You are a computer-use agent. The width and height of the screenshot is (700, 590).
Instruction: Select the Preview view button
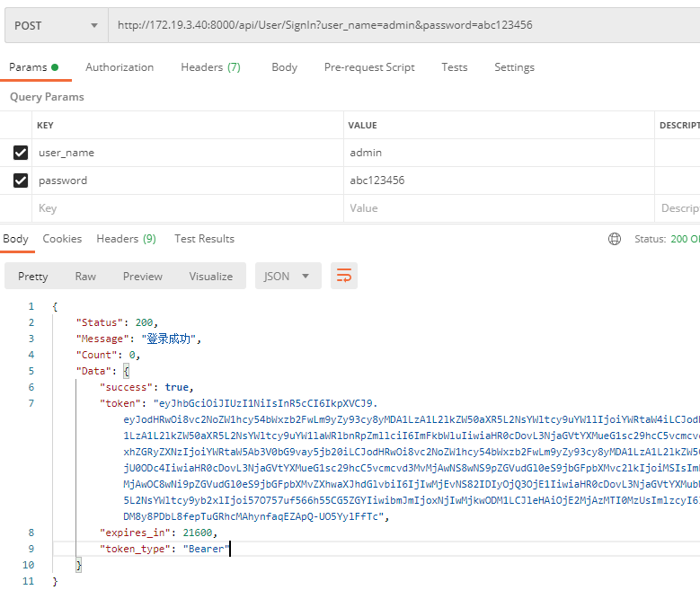coord(143,277)
